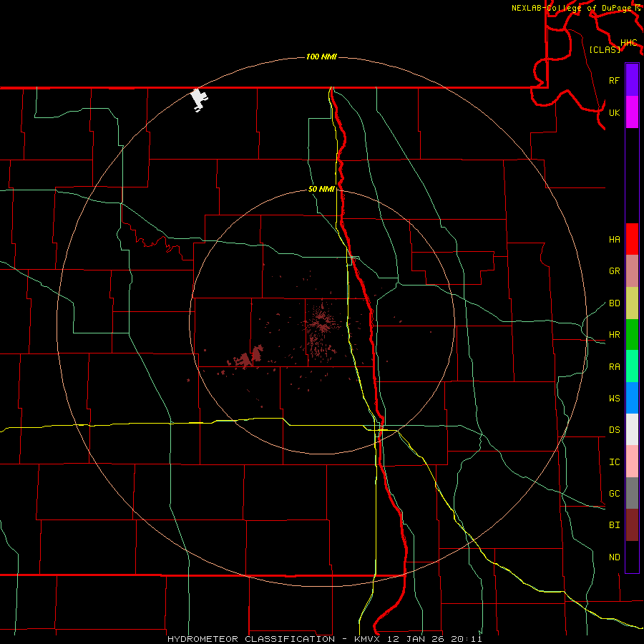The height and width of the screenshot is (644, 644).
Task: Click the HHC product code text
Action: 629,43
